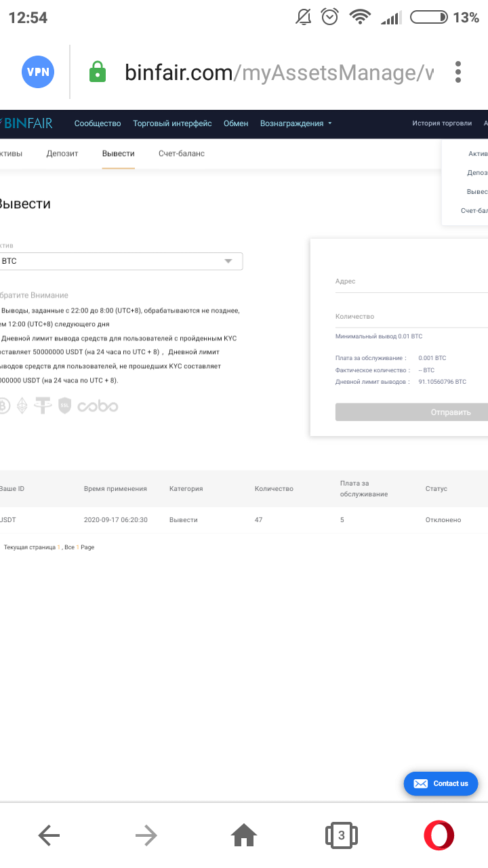Tap the battery indicator icon

(429, 18)
